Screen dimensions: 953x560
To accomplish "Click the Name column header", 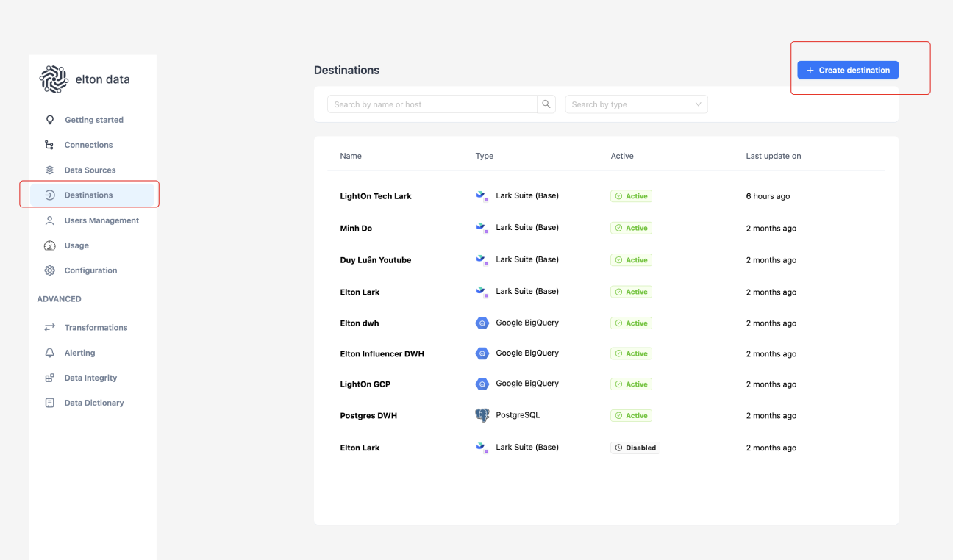I will click(351, 156).
